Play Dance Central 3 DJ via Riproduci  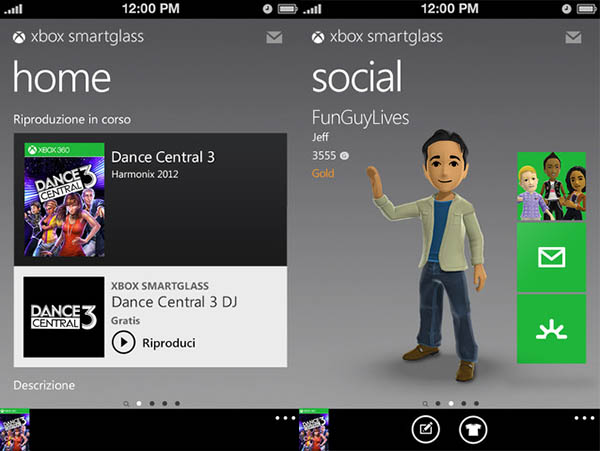(x=123, y=342)
